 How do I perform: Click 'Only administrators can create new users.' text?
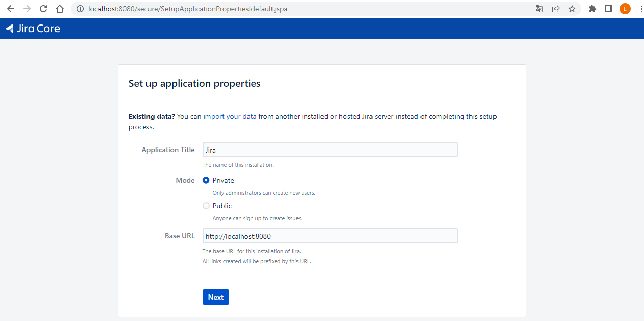[x=264, y=193]
